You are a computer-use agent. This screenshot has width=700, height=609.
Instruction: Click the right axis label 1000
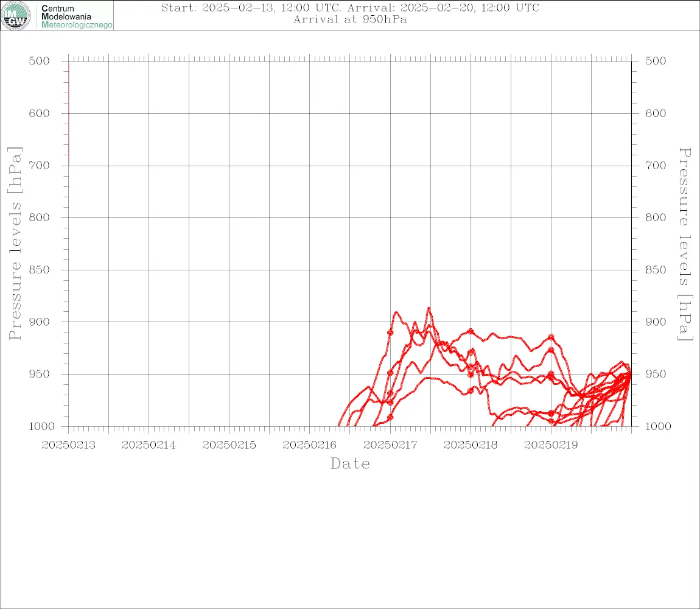(x=659, y=426)
